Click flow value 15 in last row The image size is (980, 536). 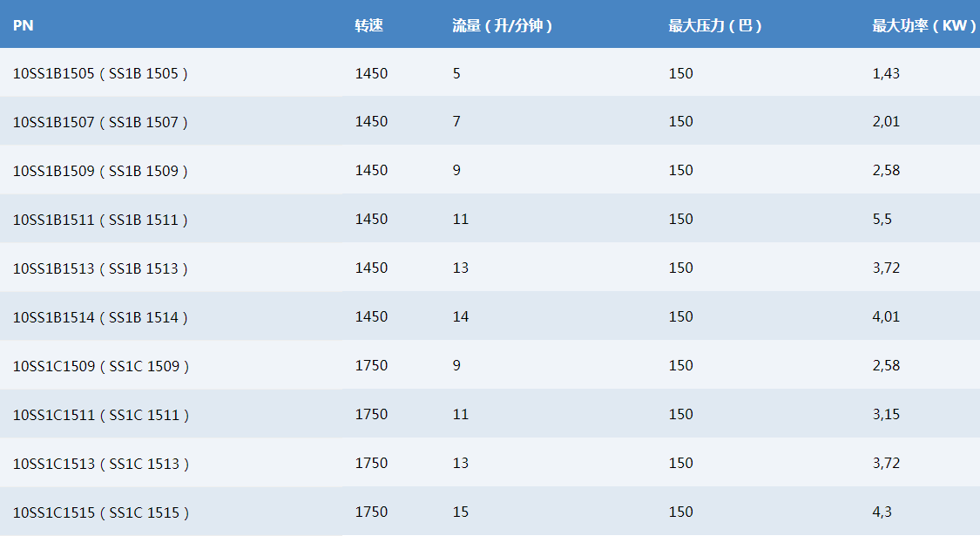(461, 512)
